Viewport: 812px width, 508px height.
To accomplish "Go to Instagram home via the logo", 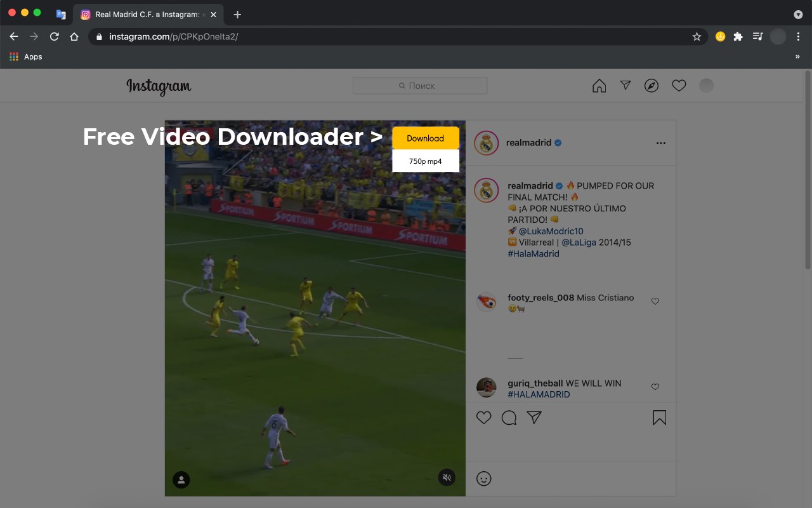I will [x=159, y=86].
